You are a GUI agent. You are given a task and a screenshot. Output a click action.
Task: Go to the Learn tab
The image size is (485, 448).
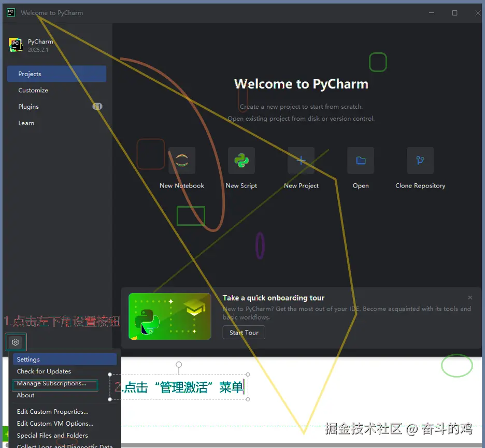pyautogui.click(x=56, y=123)
